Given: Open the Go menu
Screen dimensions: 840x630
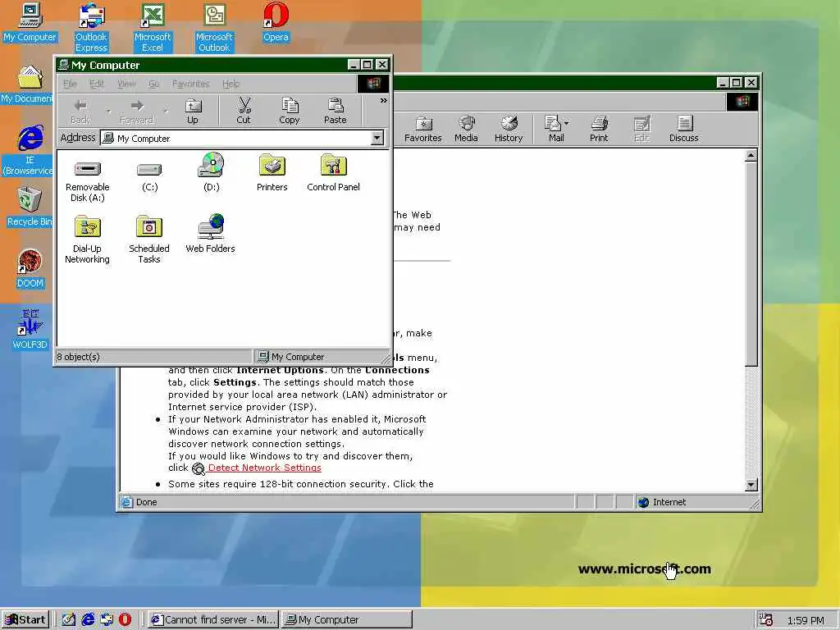Looking at the screenshot, I should tap(154, 84).
